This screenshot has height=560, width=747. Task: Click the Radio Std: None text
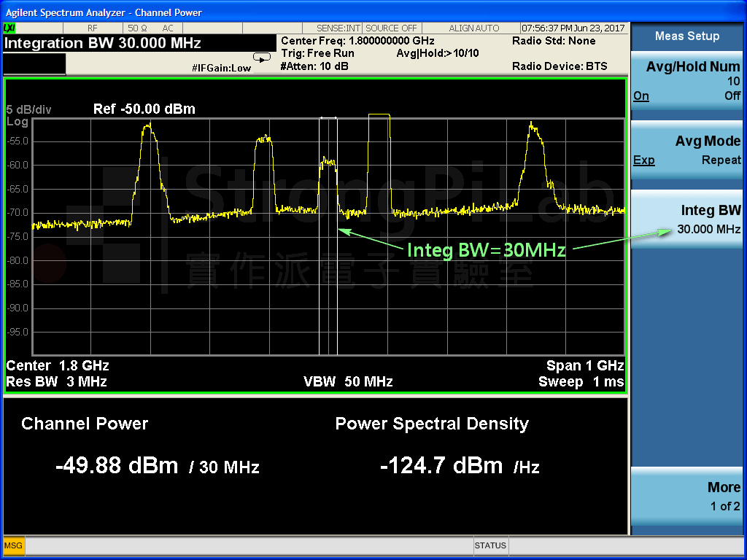coord(554,41)
